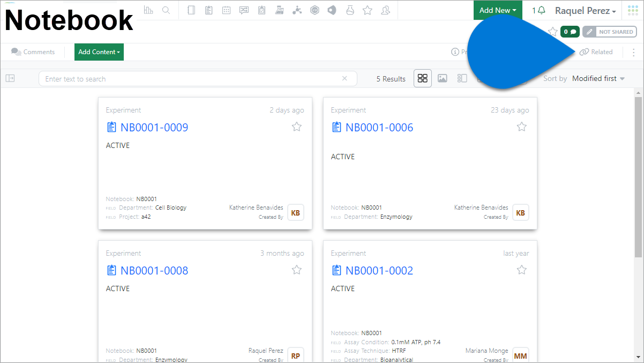Screen dimensions: 644x363
Task: Open the messages chat icon in top toolbar
Action: tap(244, 10)
